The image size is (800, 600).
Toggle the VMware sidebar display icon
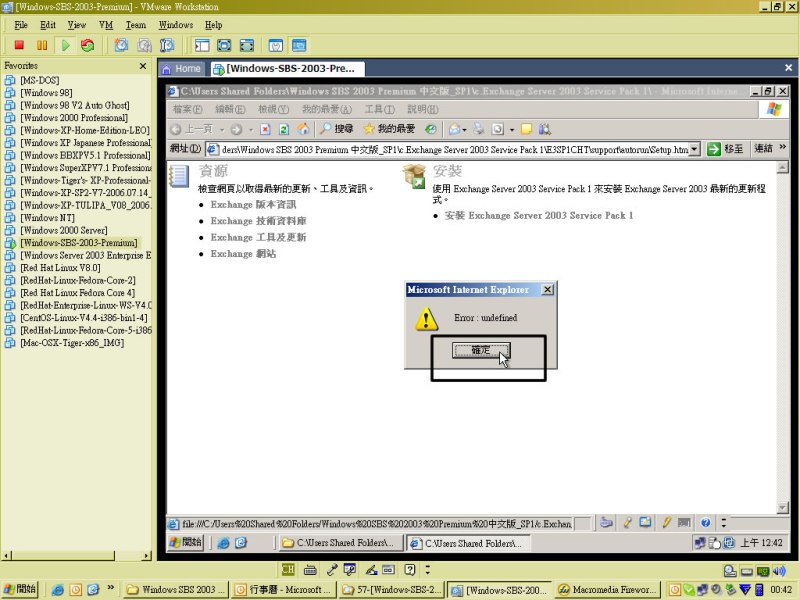click(202, 45)
